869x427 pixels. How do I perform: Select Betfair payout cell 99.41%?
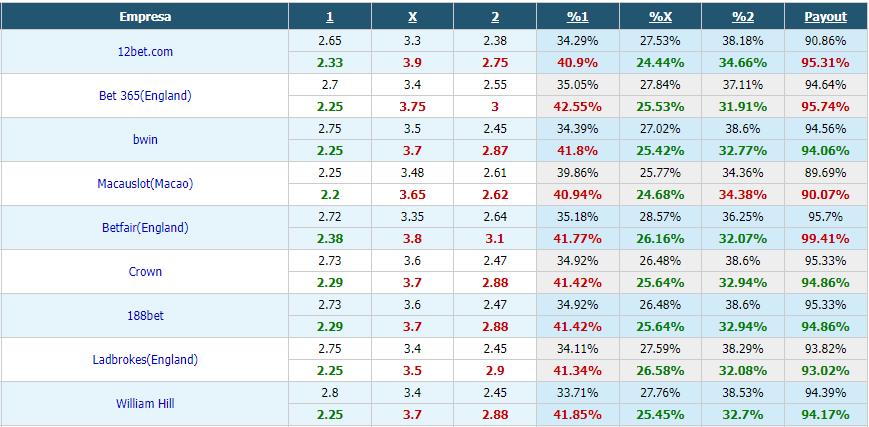pos(826,238)
